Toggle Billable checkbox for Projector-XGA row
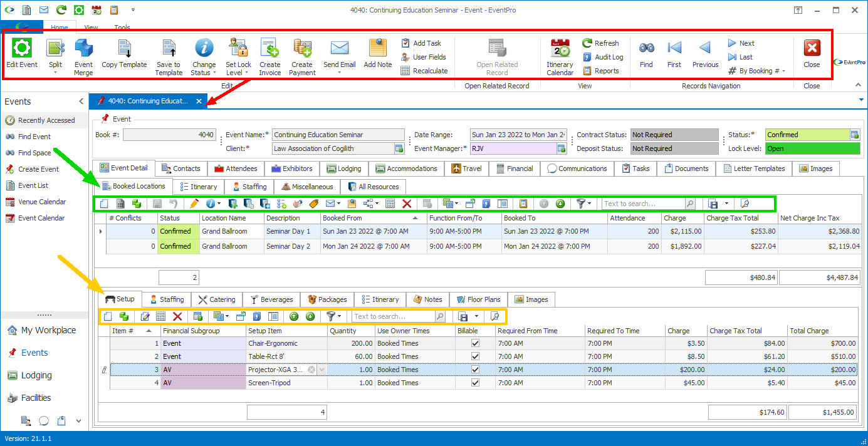The image size is (868, 446). (x=475, y=370)
